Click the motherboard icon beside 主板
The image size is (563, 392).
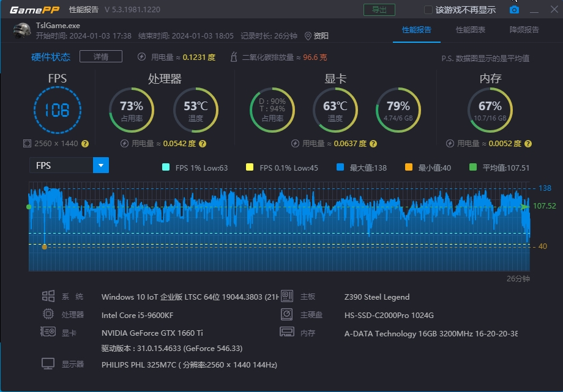coord(287,296)
